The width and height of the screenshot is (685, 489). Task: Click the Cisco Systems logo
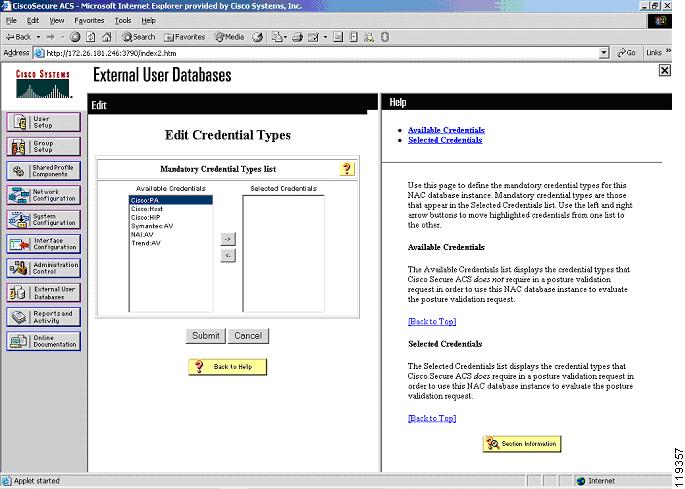point(43,84)
